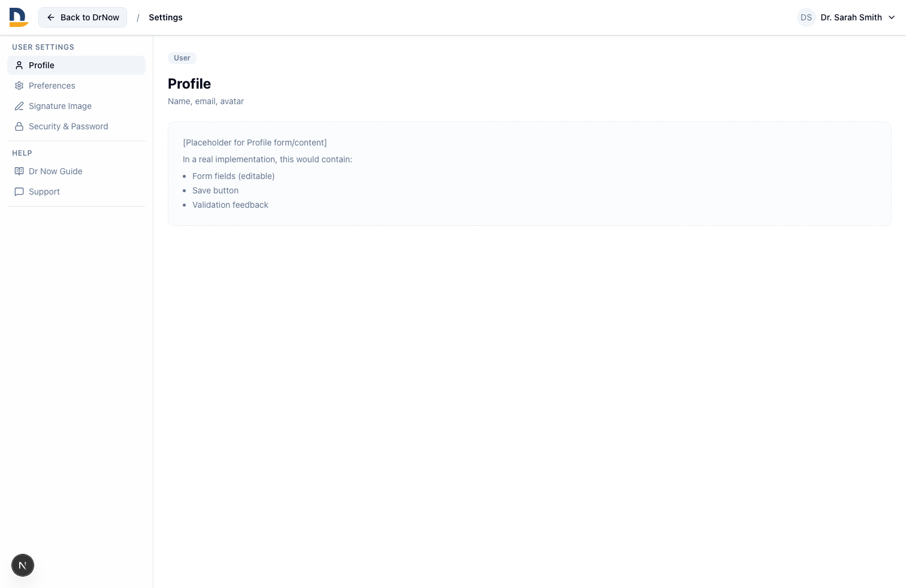The height and width of the screenshot is (588, 906).
Task: Select Profile in the sidebar
Action: 76,65
